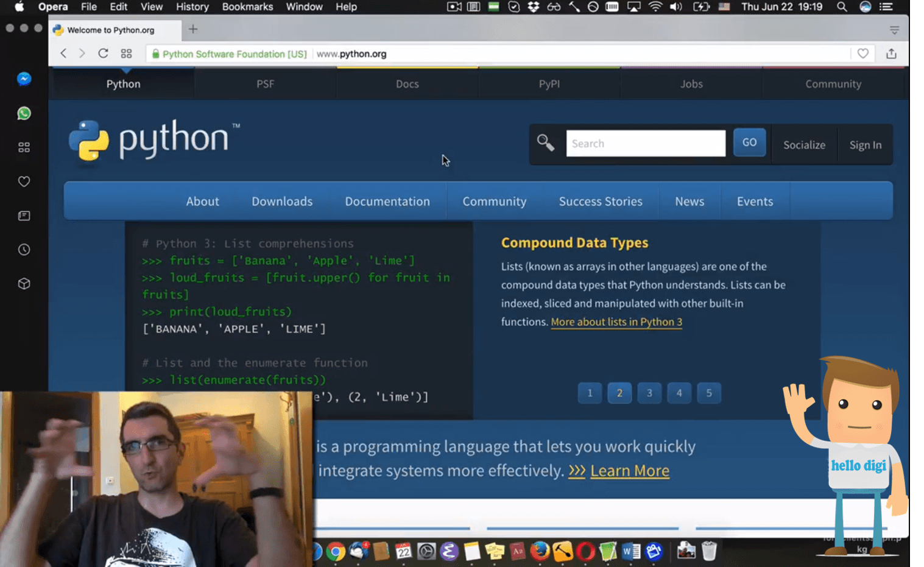Open Bookmarks heart in the Opera sidebar

pyautogui.click(x=24, y=181)
